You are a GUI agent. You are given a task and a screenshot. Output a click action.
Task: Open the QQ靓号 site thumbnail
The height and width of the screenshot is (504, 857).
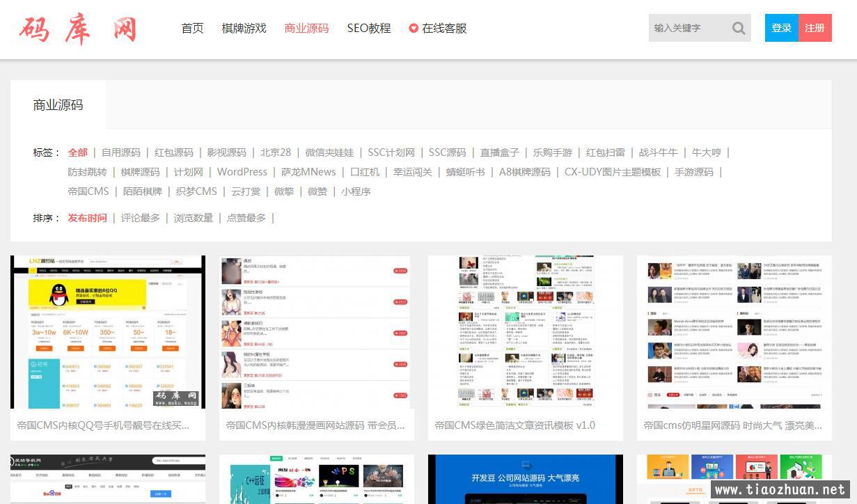(108, 332)
